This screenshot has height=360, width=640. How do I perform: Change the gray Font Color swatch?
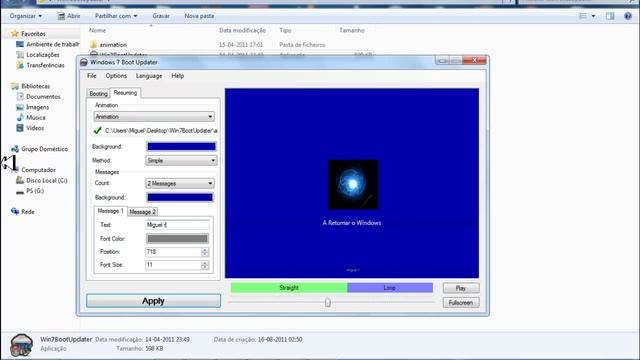point(177,239)
